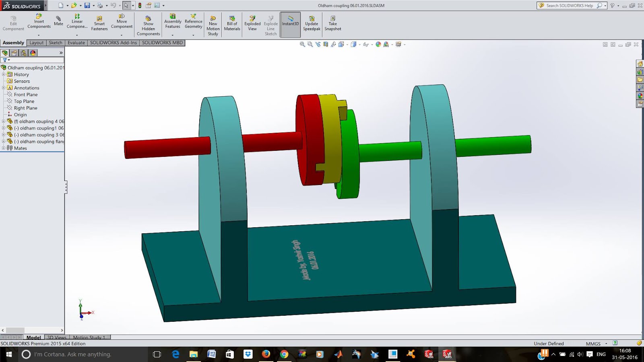Click the Appearances color sphere icon

coord(378,44)
